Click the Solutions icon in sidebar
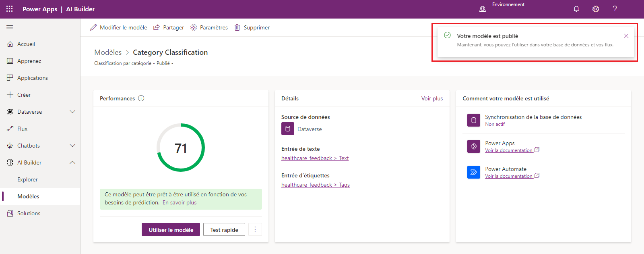Viewport: 644px width, 254px height. [x=10, y=213]
